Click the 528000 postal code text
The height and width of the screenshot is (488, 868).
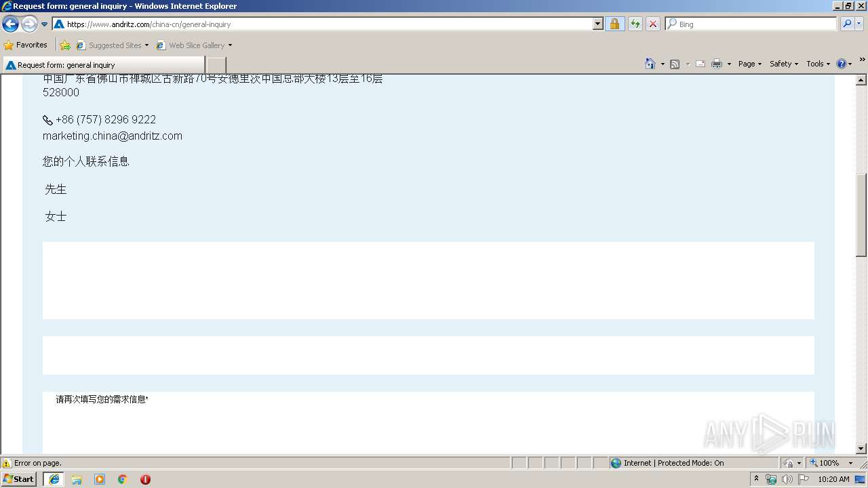click(x=61, y=92)
